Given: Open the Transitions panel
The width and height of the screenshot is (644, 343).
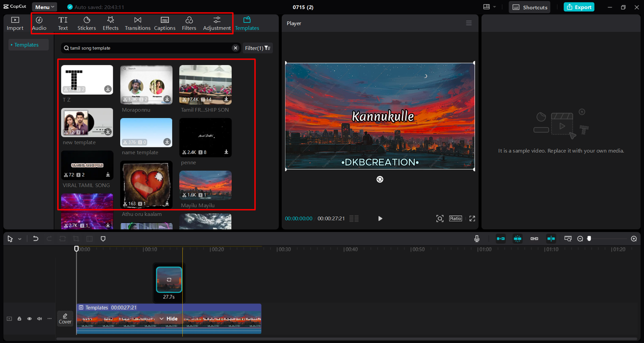Looking at the screenshot, I should click(x=138, y=23).
